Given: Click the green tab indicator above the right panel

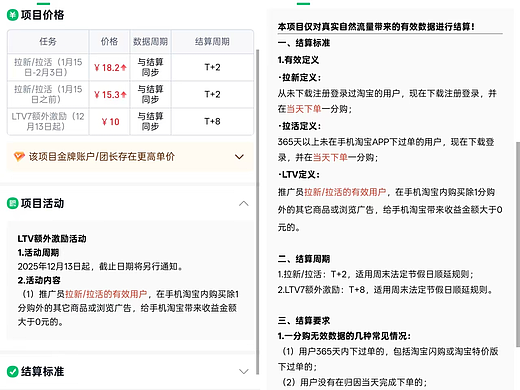Looking at the screenshot, I should point(303,3).
